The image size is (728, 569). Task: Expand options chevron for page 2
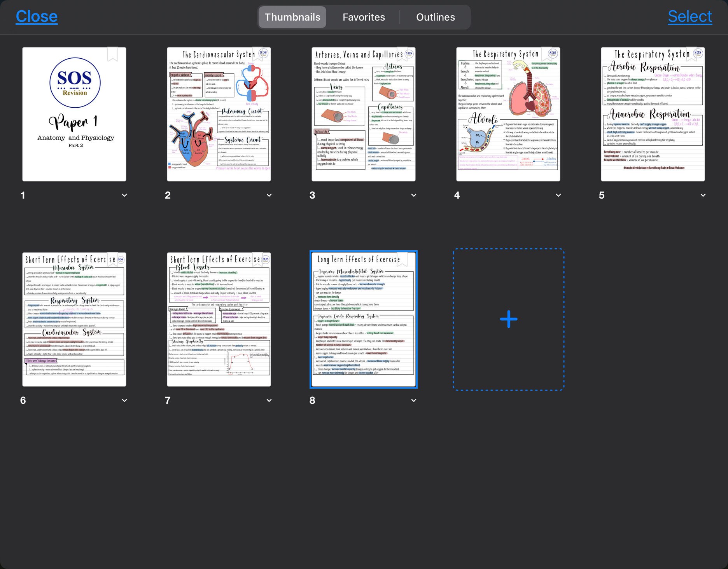(269, 195)
